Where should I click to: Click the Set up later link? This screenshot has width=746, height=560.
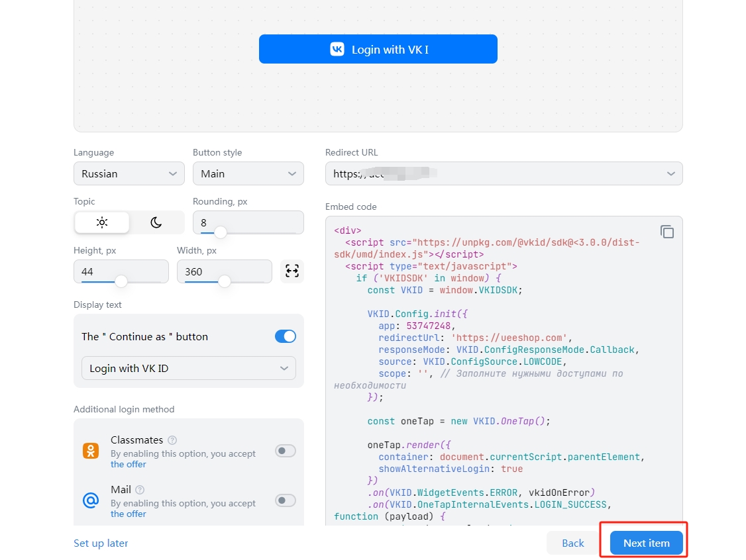tap(101, 543)
